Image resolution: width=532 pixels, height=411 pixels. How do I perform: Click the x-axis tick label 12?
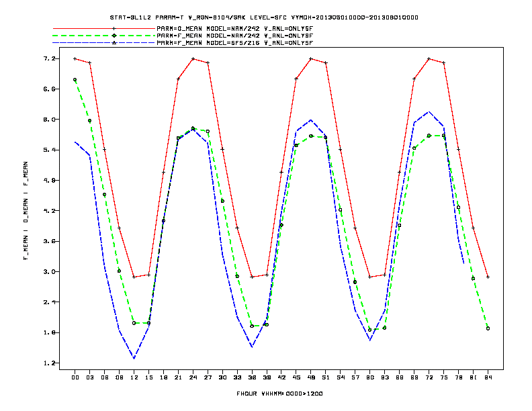pyautogui.click(x=134, y=377)
